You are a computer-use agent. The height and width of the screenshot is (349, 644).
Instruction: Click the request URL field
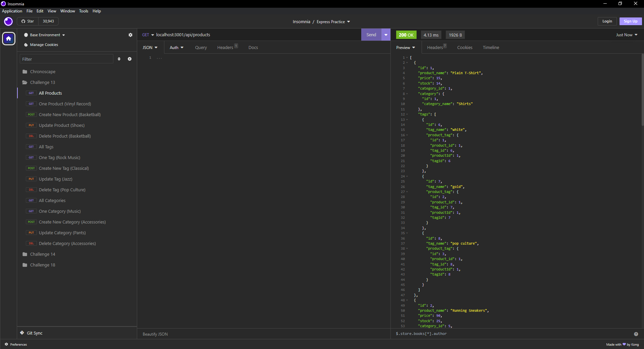coord(258,35)
